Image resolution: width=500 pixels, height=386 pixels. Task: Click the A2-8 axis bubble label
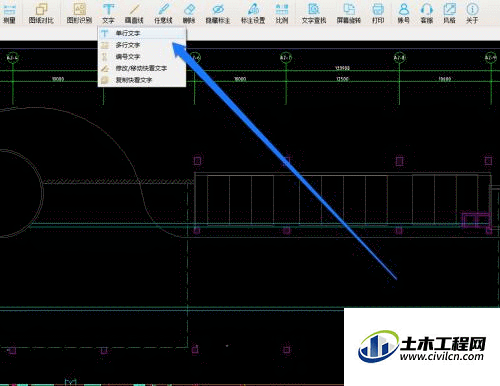pos(399,58)
